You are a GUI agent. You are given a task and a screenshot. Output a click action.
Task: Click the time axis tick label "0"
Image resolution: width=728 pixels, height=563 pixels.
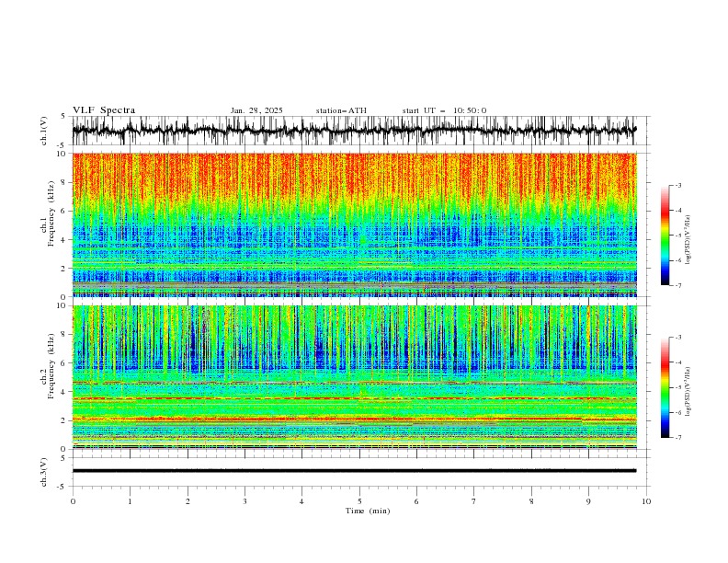coord(73,501)
